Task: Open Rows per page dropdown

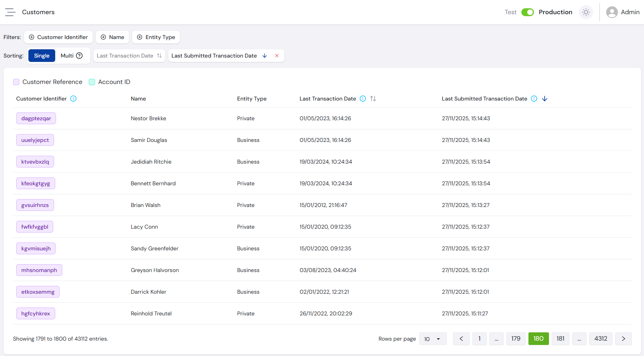Action: (433, 339)
